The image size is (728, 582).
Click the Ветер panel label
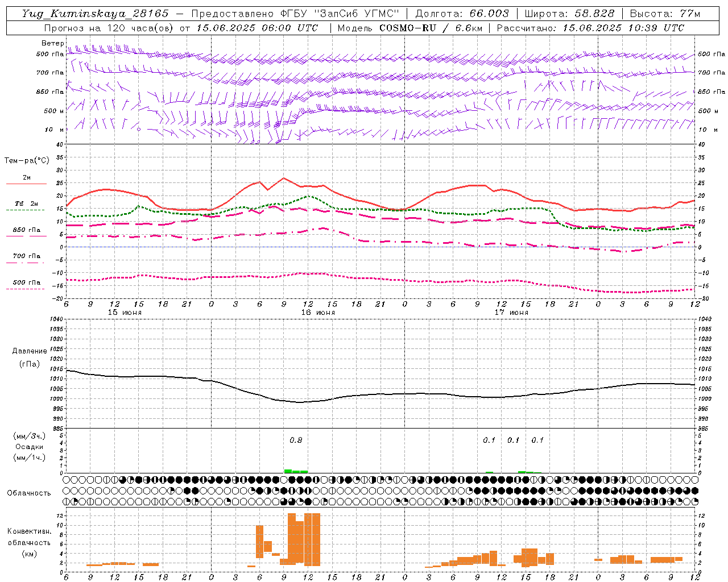52,43
